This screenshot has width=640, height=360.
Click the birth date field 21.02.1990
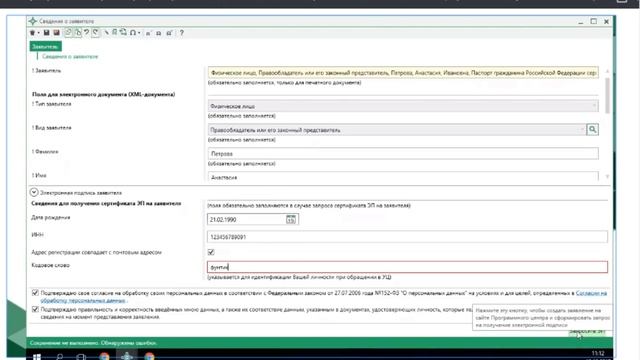tap(246, 219)
